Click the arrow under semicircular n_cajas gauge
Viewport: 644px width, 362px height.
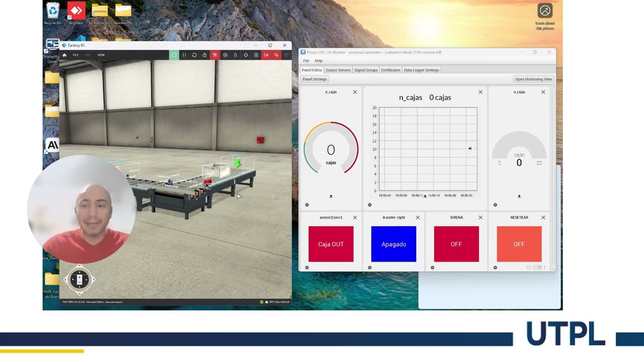(519, 196)
